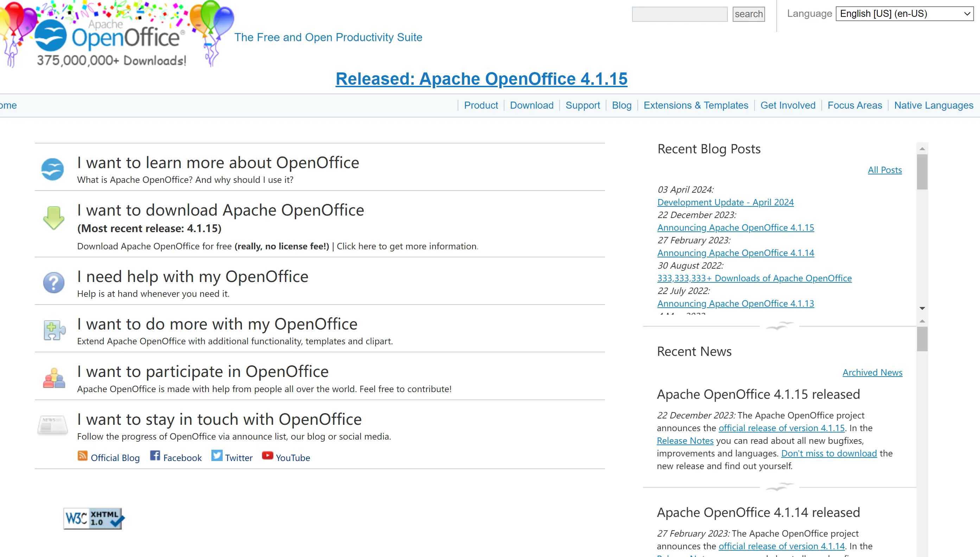Click the Facebook icon

155,456
